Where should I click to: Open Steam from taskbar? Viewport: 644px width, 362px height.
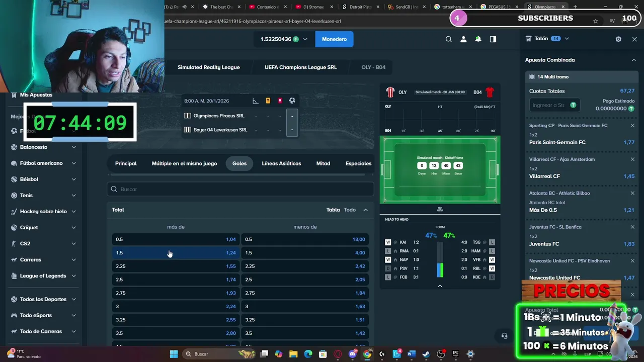[426, 354]
